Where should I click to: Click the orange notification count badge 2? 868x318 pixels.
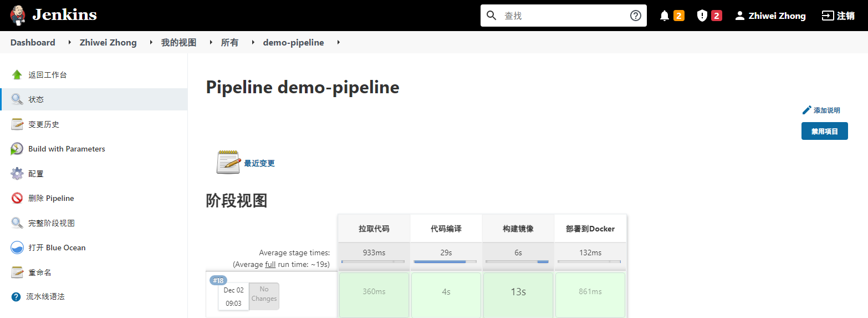[678, 16]
